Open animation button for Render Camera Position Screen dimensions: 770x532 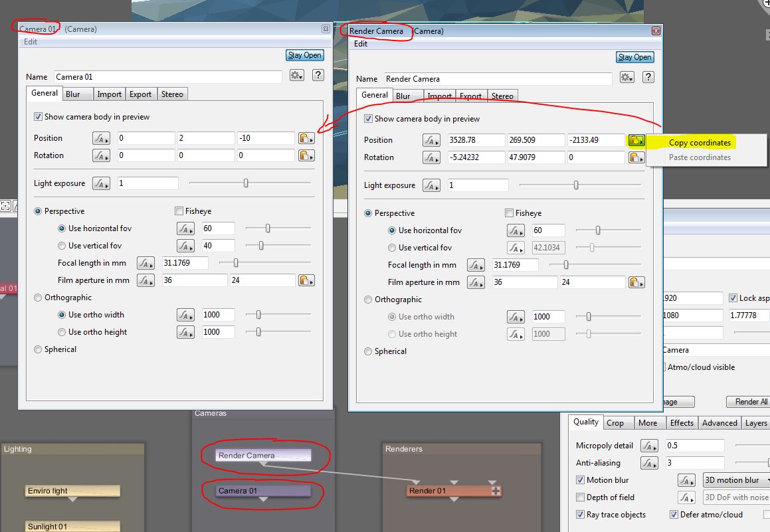[431, 140]
